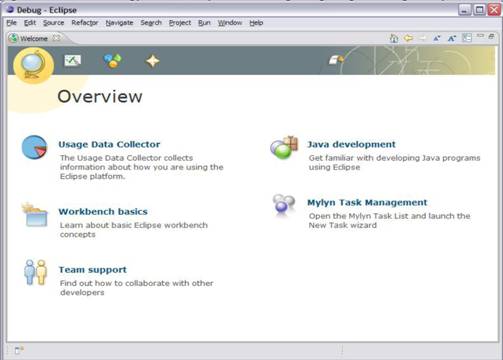Viewport: 503px width, 360px height.
Task: Click the text starting "The Usage Data Collector collects"
Action: point(142,167)
